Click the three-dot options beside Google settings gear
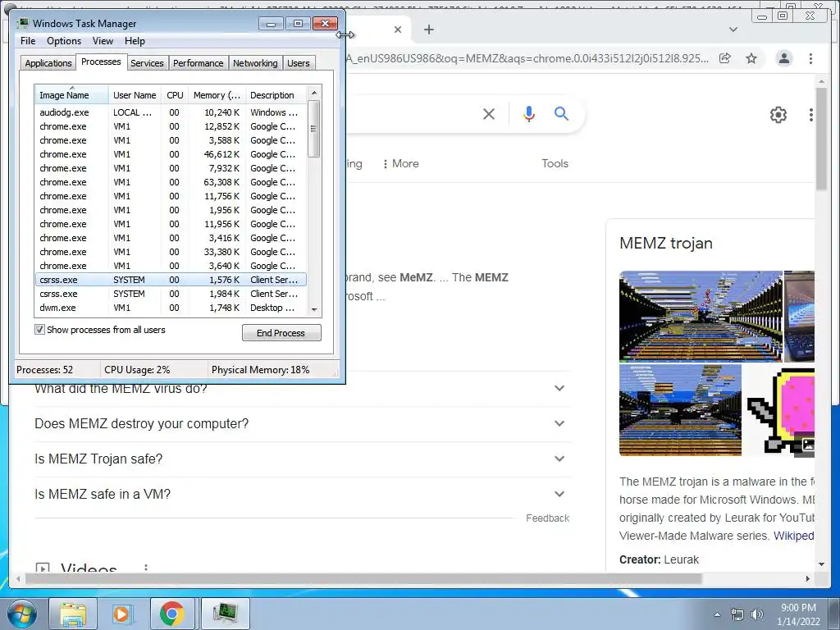Screen dimensions: 840x630 point(811,115)
